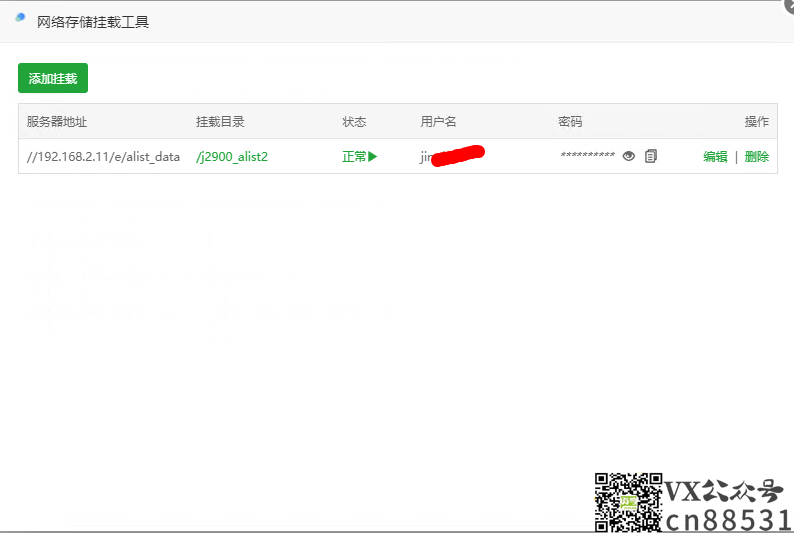The width and height of the screenshot is (794, 533).
Task: Reveal password with the eye icon
Action: [628, 156]
